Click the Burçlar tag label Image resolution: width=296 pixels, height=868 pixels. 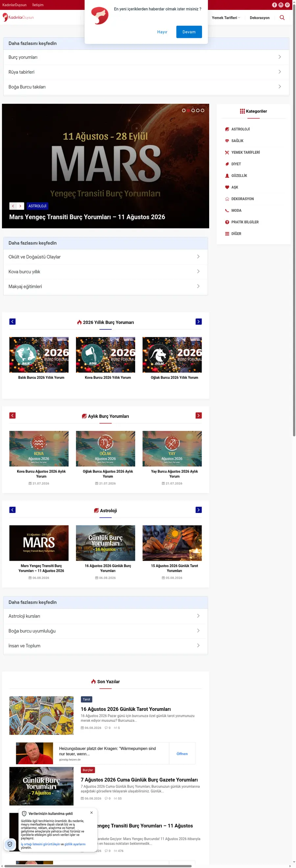click(88, 770)
